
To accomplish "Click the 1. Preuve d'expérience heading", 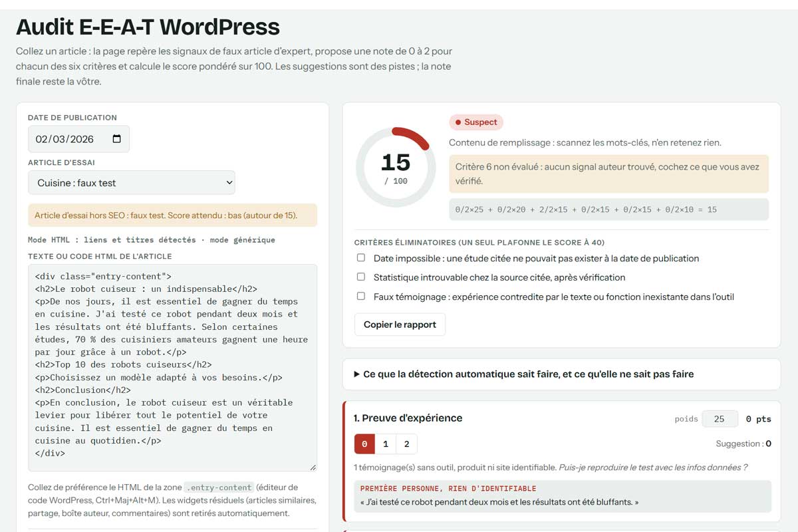I will coord(408,418).
